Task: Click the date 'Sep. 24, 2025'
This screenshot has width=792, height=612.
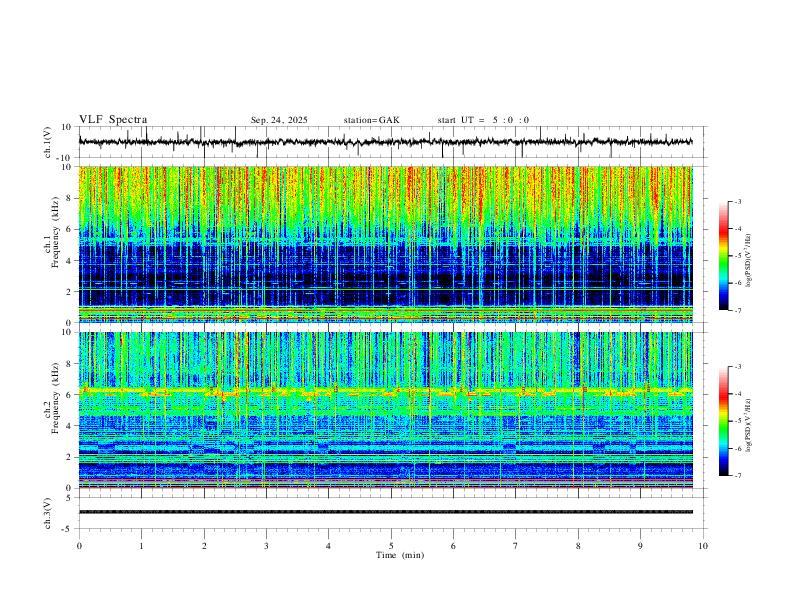Action: (x=279, y=120)
